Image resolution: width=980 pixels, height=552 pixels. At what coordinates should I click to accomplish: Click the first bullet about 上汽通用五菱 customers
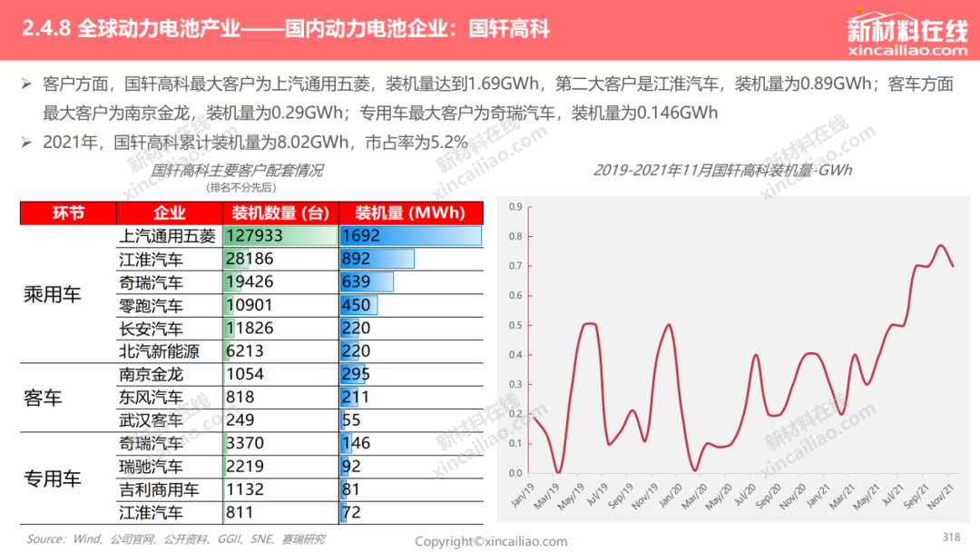click(x=497, y=98)
